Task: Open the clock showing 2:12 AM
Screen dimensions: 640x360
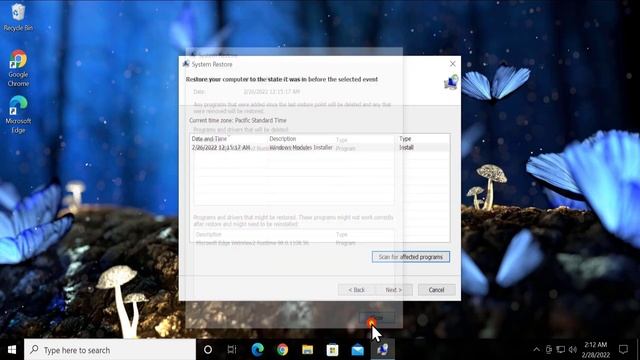Action: coord(596,350)
